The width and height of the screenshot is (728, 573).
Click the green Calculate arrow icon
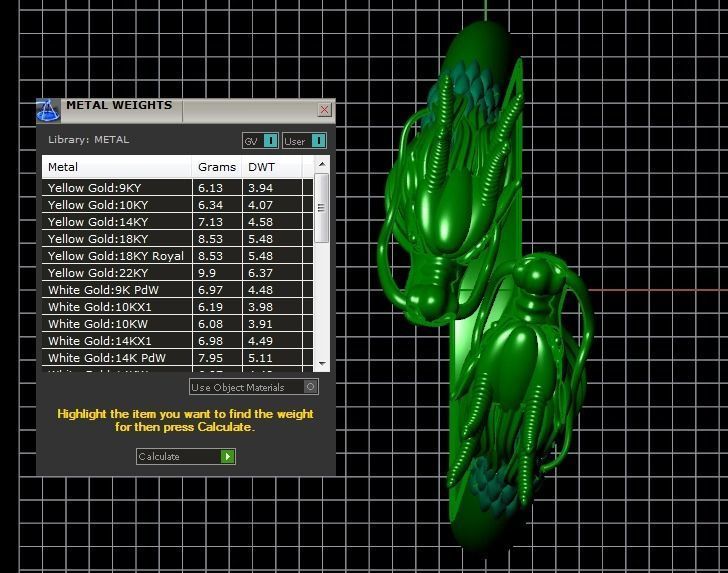point(228,456)
